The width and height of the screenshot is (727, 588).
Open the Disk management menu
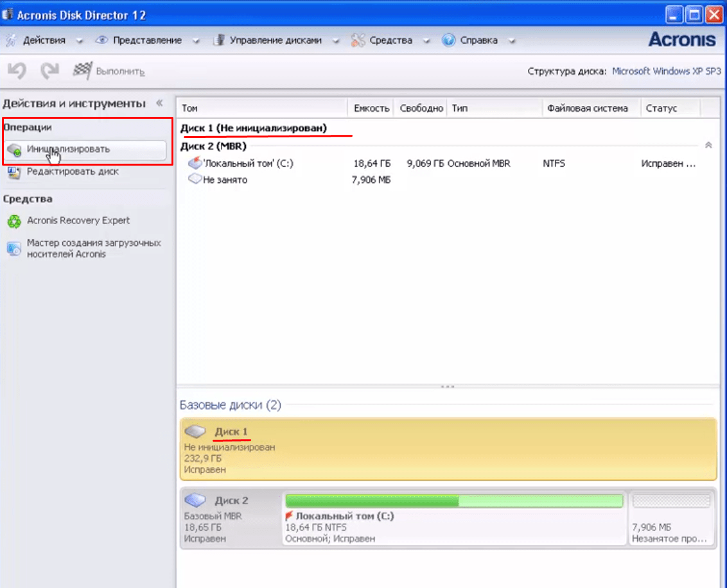pyautogui.click(x=275, y=40)
